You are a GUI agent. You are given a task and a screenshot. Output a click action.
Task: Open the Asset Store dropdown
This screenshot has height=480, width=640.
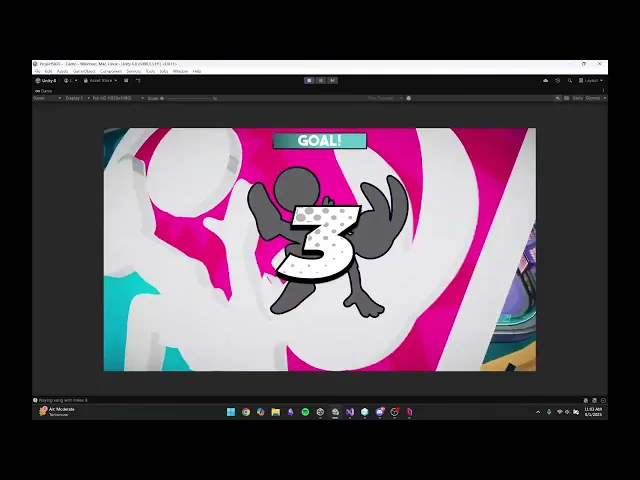[x=100, y=81]
